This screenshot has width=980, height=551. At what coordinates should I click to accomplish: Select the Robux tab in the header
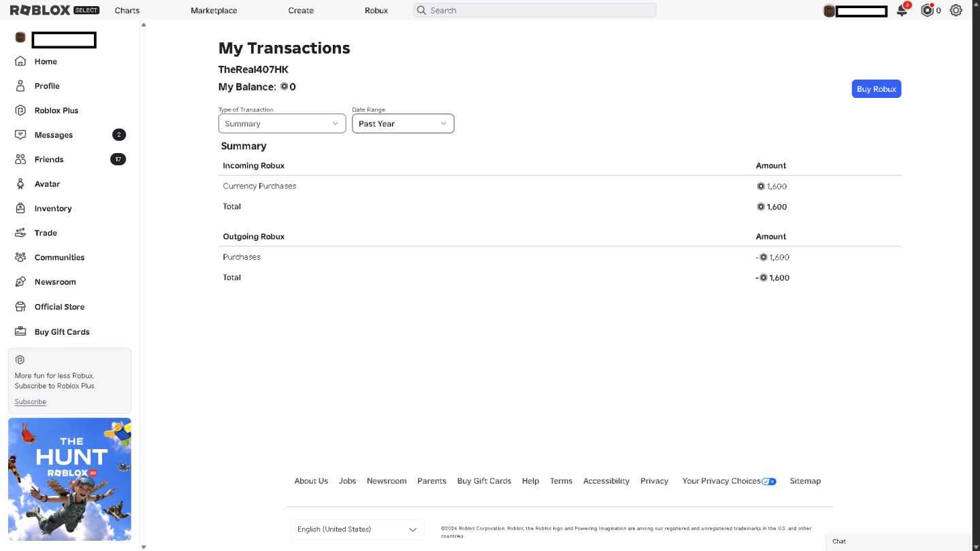pos(376,10)
